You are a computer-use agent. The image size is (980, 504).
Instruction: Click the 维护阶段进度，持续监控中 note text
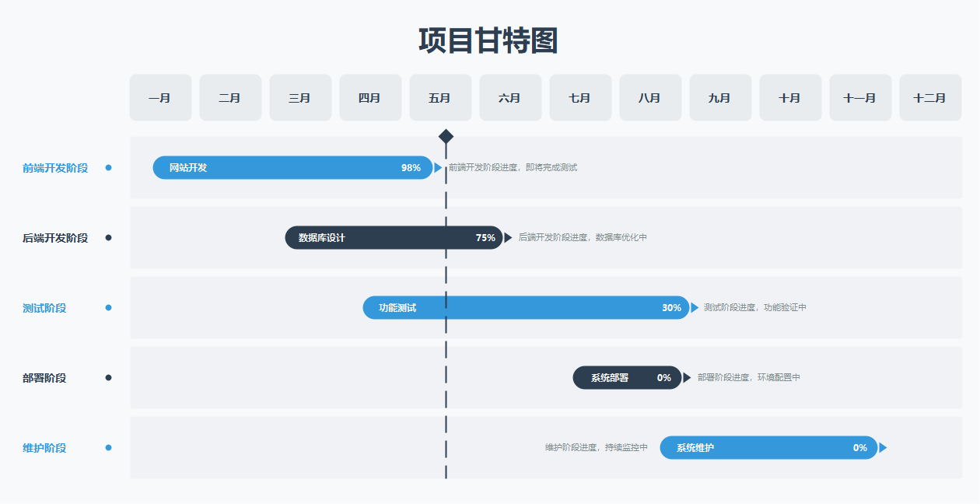(x=595, y=447)
